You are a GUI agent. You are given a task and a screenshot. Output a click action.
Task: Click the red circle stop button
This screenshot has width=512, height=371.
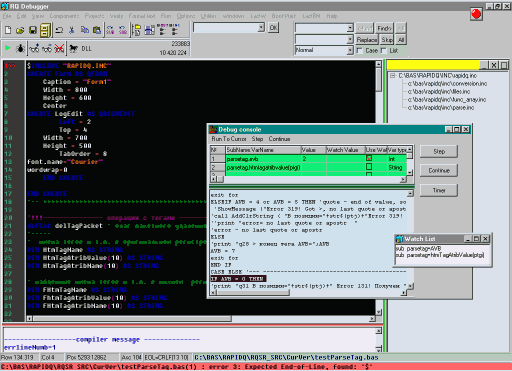point(476,14)
